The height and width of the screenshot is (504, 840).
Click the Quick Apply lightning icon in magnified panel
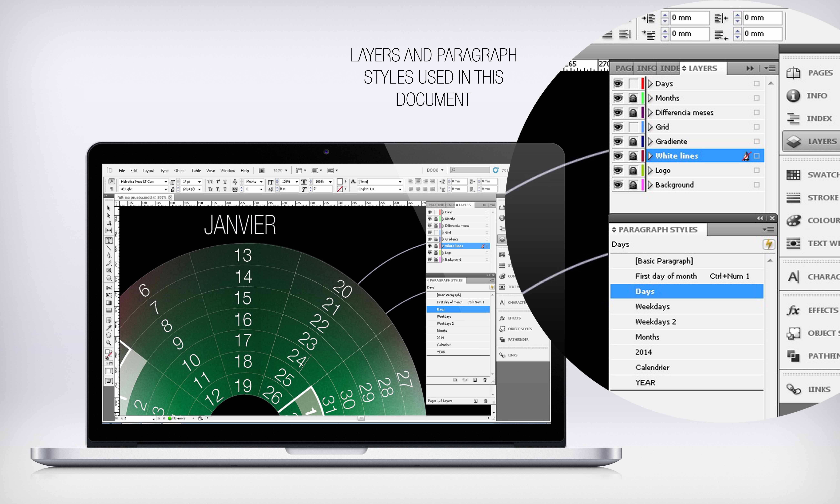(769, 244)
